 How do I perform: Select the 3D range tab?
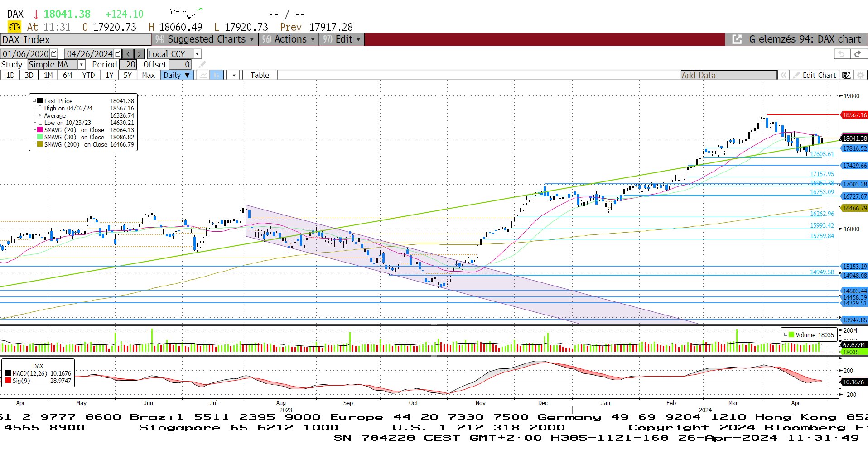(x=29, y=75)
